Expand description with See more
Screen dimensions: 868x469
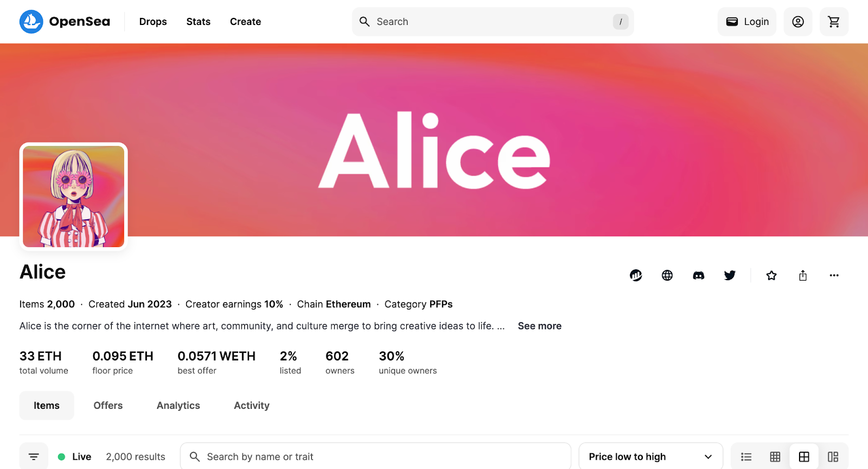pos(539,326)
